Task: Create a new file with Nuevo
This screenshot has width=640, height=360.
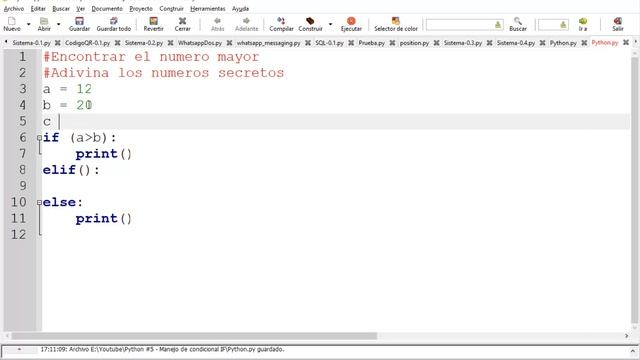Action: [x=12, y=24]
